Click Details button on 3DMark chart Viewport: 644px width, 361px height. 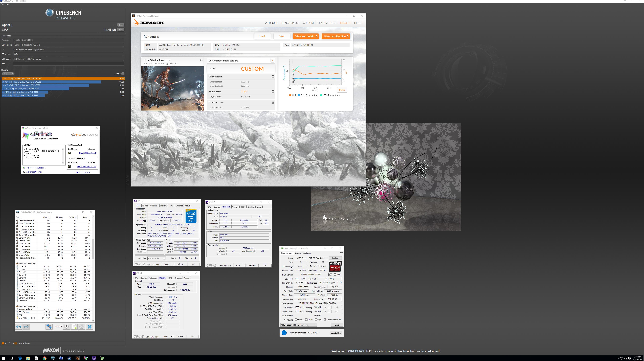(x=342, y=90)
